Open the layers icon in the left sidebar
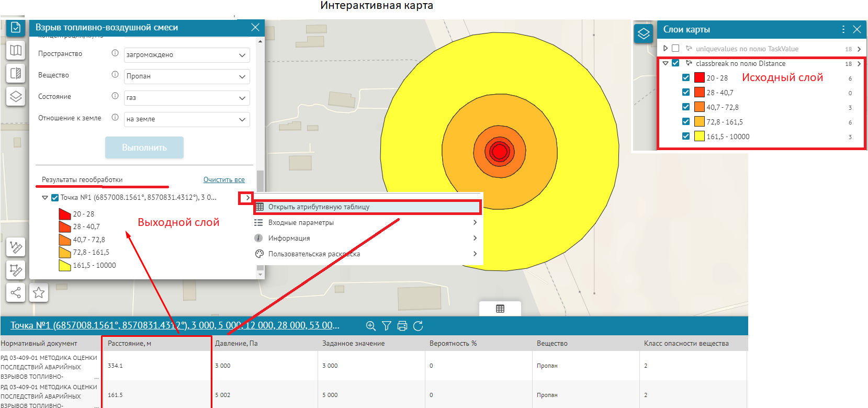868x408 pixels. pyautogui.click(x=16, y=96)
